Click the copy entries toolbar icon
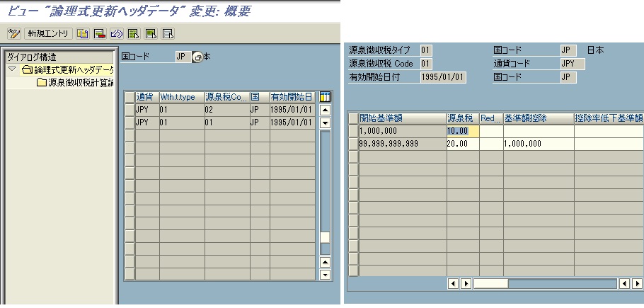Image resolution: width=644 pixels, height=308 pixels. coord(83,33)
